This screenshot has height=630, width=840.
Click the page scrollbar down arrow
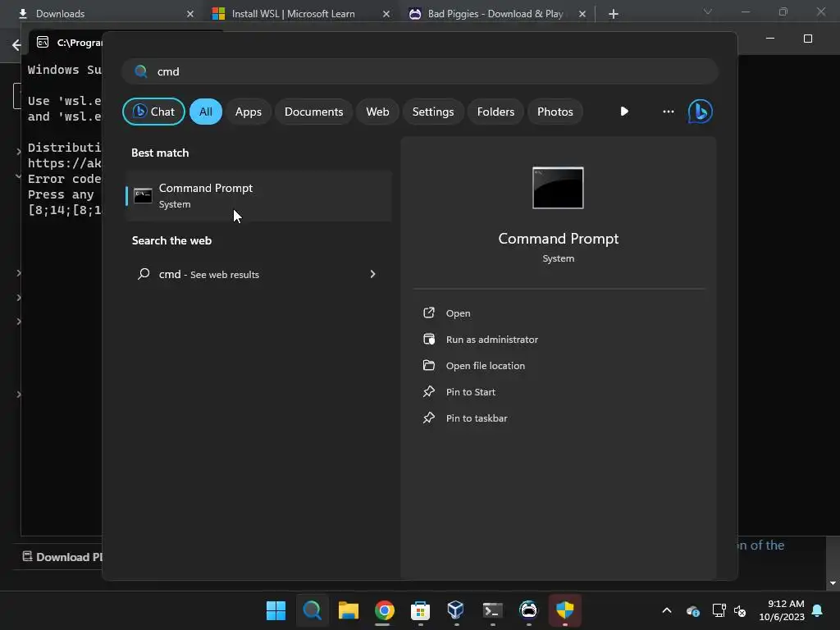click(833, 583)
